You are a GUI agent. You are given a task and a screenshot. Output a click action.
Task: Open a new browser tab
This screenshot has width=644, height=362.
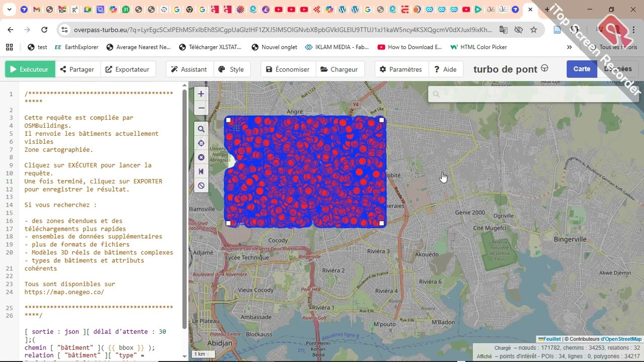547,10
